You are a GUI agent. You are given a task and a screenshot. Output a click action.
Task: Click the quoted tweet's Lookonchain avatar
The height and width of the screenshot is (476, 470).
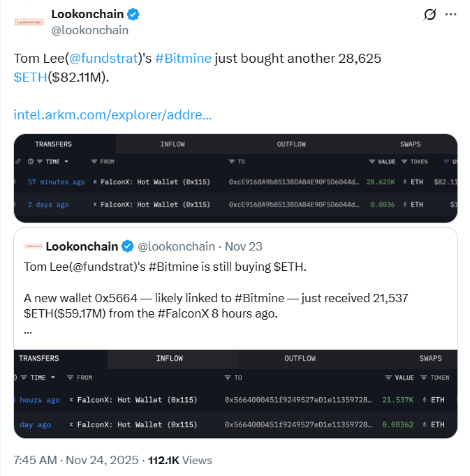click(x=31, y=246)
